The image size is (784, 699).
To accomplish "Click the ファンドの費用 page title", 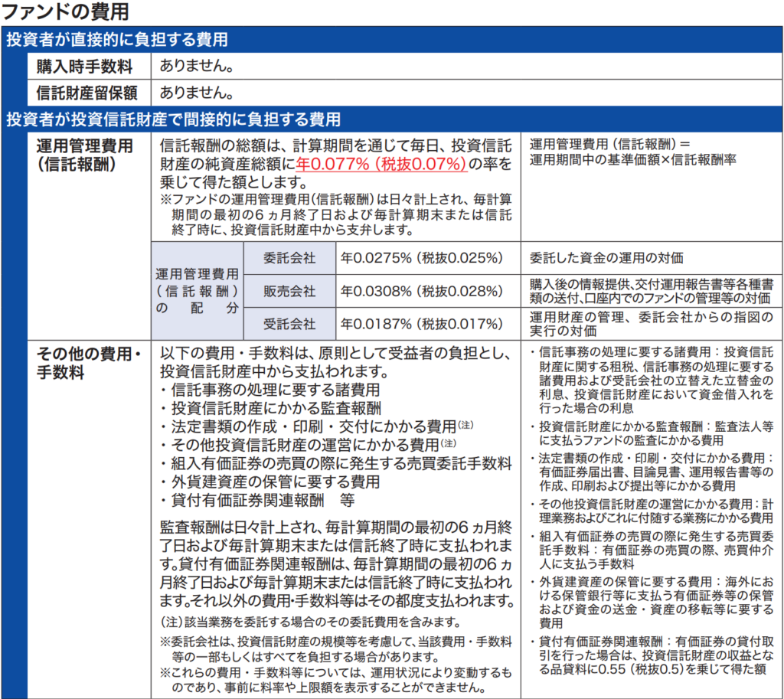I will [66, 11].
